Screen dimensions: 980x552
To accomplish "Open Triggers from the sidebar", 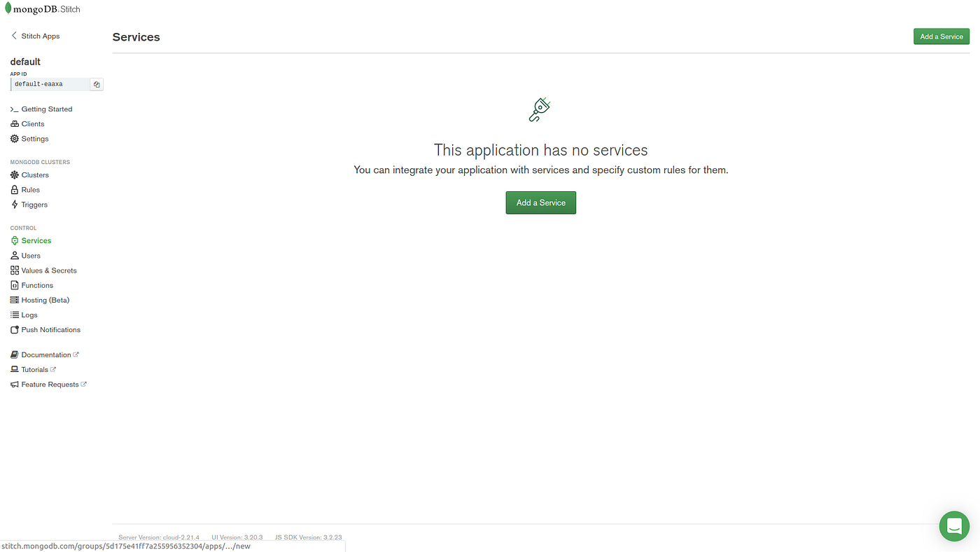I will tap(34, 204).
